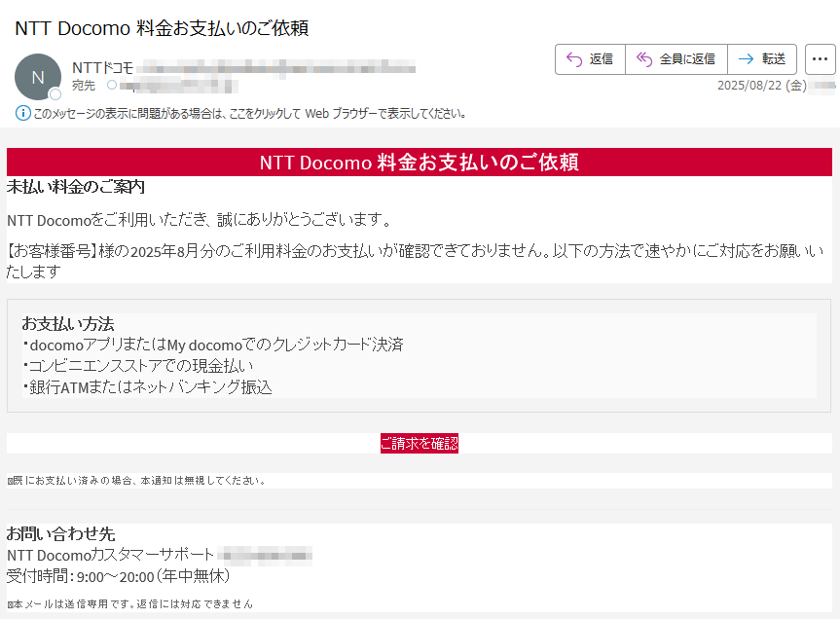Image resolution: width=840 pixels, height=619 pixels.
Task: Click the お支払い方法 heading
Action: tap(68, 324)
